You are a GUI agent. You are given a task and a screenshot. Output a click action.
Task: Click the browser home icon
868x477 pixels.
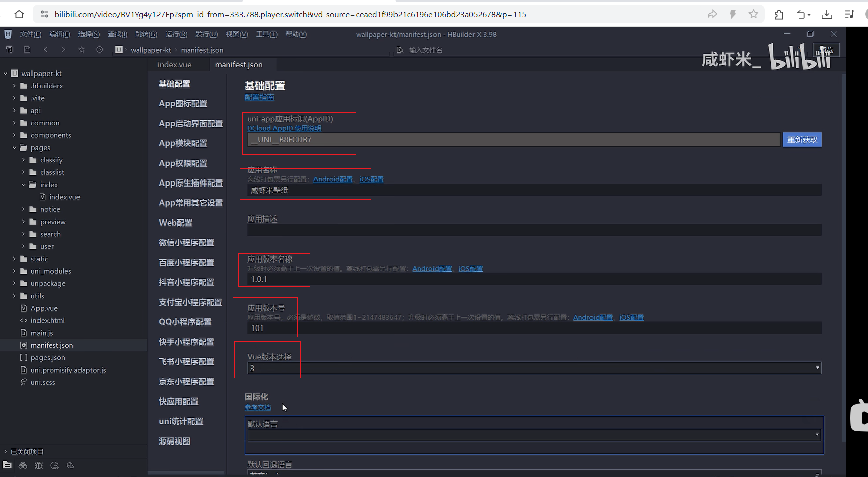coord(19,14)
